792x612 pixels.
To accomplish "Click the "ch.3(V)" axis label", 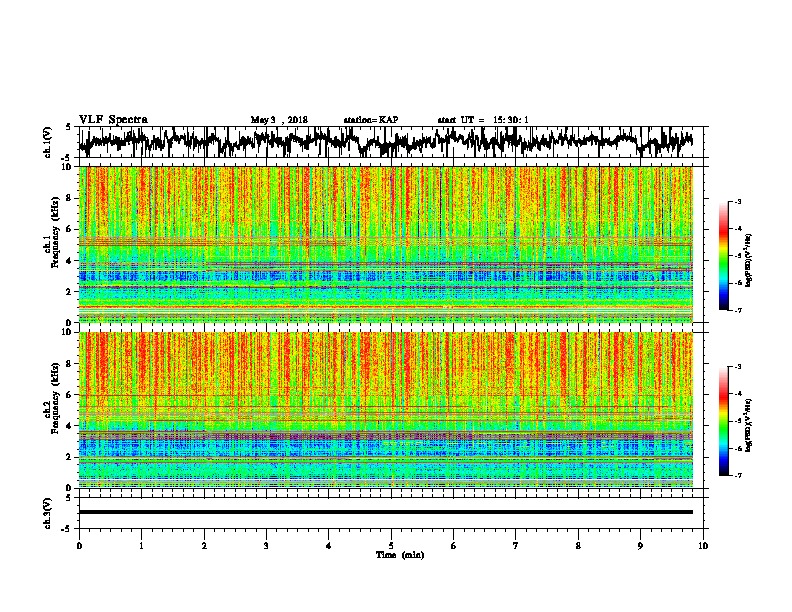I will point(47,513).
